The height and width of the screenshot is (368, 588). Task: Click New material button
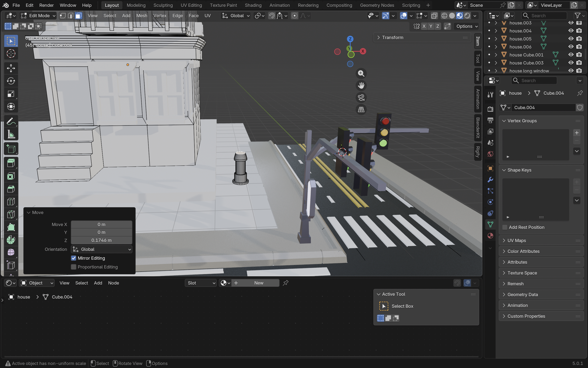coord(255,283)
